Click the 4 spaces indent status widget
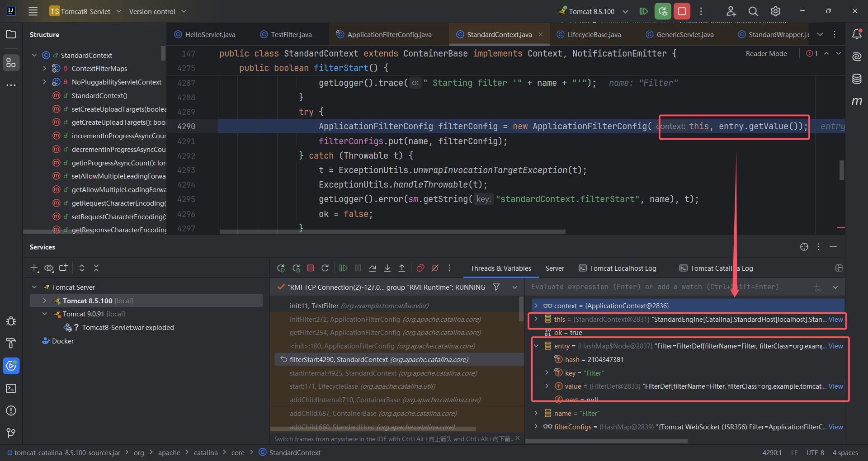 pyautogui.click(x=845, y=452)
